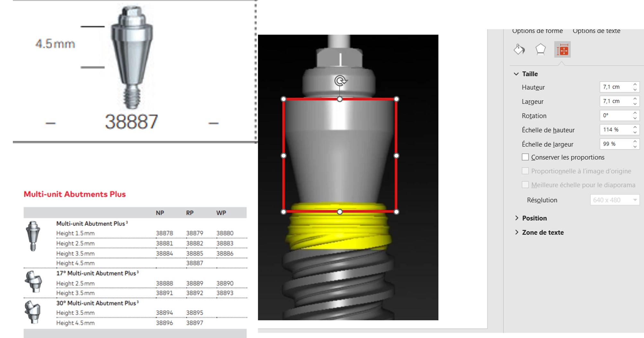This screenshot has width=644, height=338.
Task: Increase Échelle de largeur with the up arrow
Action: click(635, 141)
